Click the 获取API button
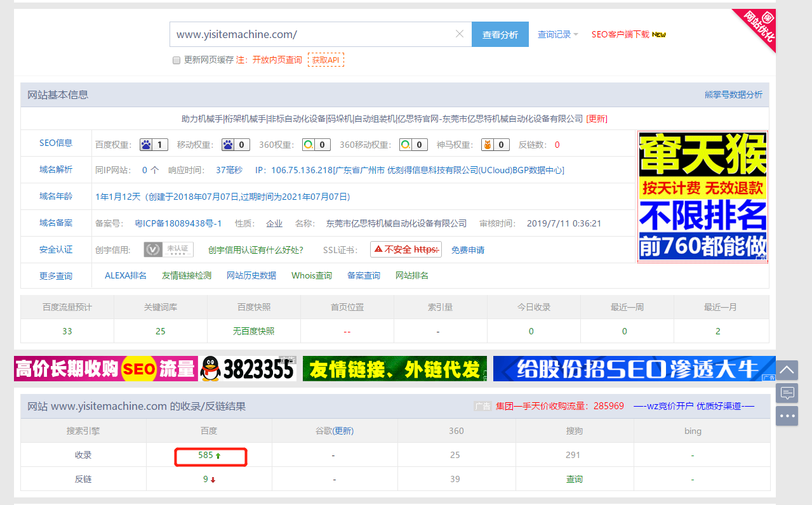Screen dimensions: 812x505 tap(326, 60)
